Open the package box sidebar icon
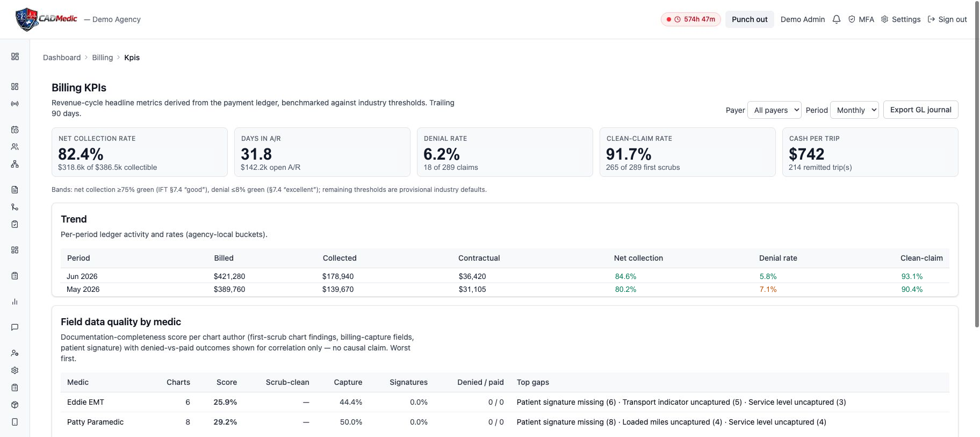The width and height of the screenshot is (980, 437). tap(15, 405)
